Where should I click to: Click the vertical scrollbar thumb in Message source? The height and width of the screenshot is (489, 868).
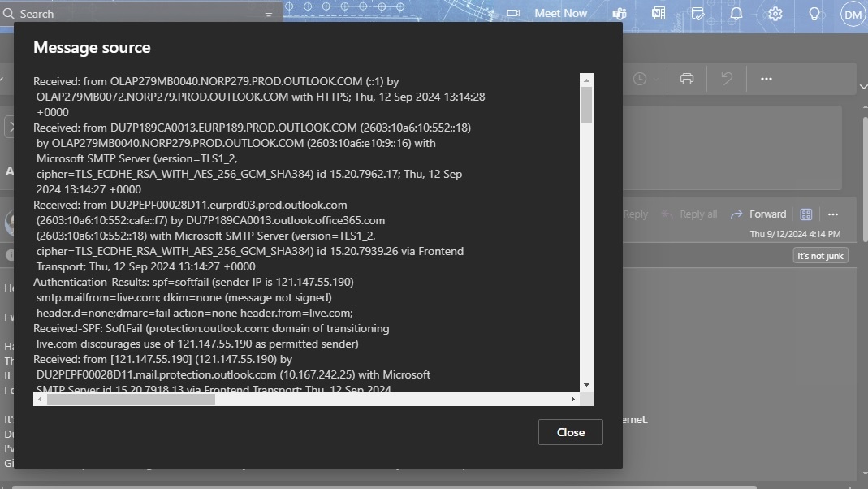pos(586,106)
